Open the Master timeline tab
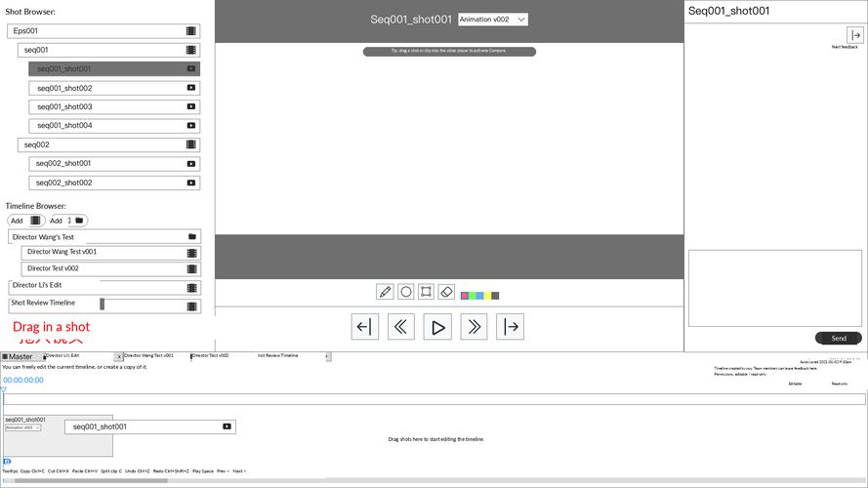The image size is (868, 488). (21, 357)
